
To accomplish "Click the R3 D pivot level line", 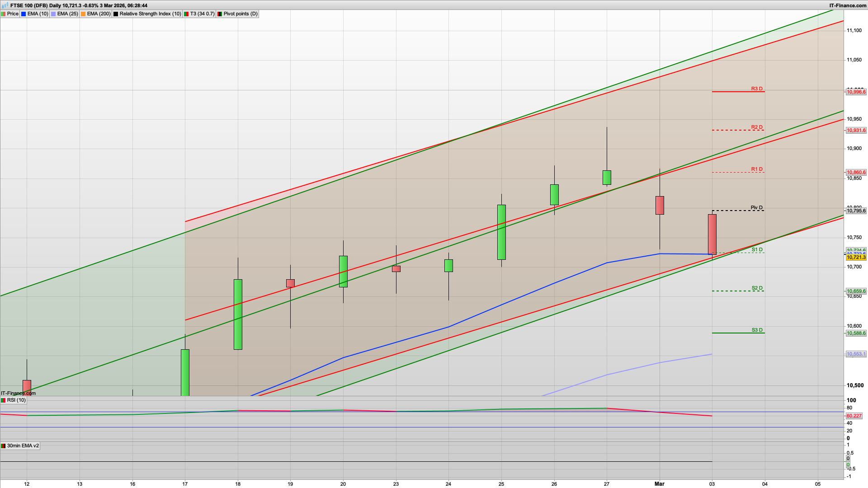I will [738, 92].
